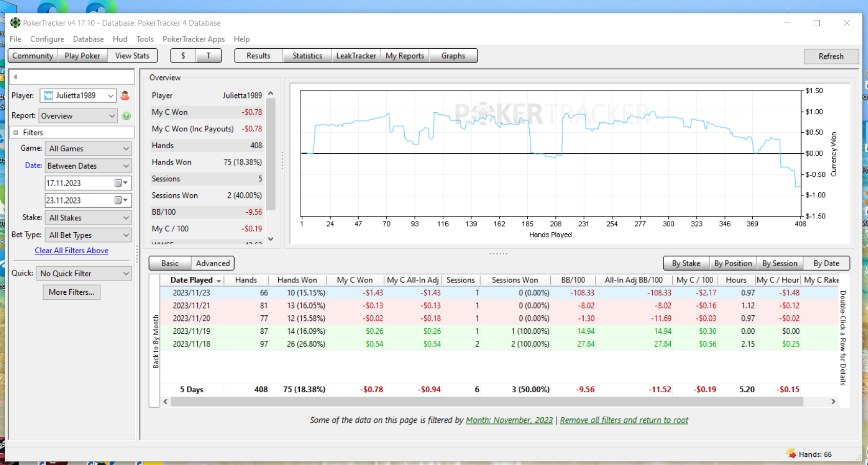Click the Month: November, 2023 filter link
Image resolution: width=868 pixels, height=465 pixels.
[x=509, y=420]
